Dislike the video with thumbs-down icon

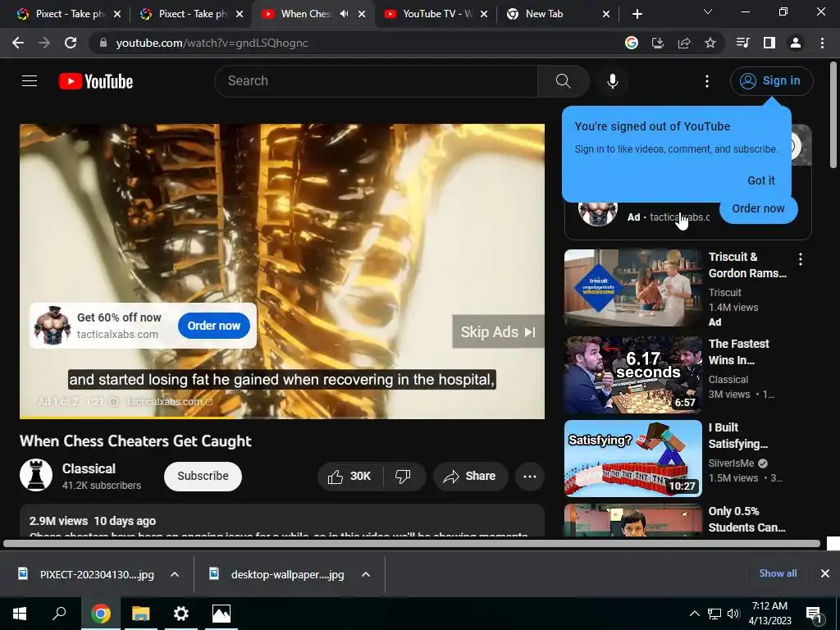(x=403, y=477)
